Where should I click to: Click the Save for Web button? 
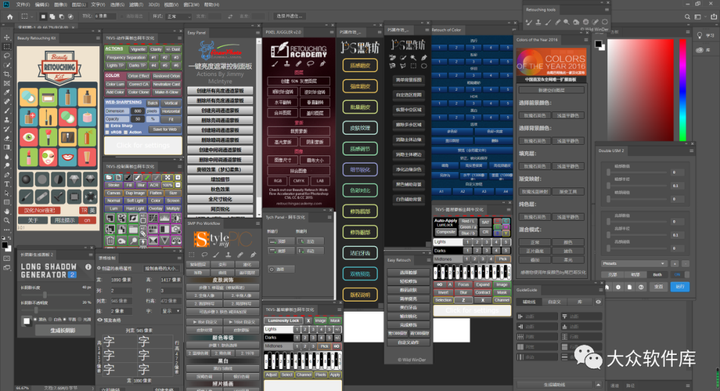(164, 129)
